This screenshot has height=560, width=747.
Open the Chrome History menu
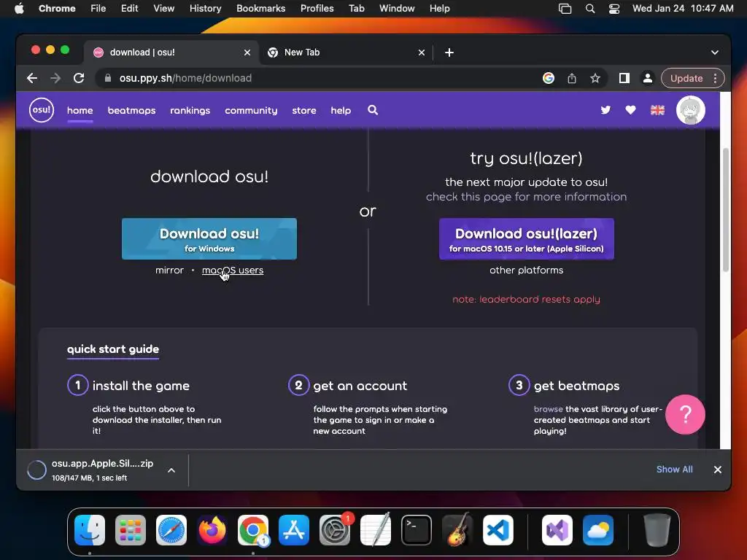click(205, 9)
